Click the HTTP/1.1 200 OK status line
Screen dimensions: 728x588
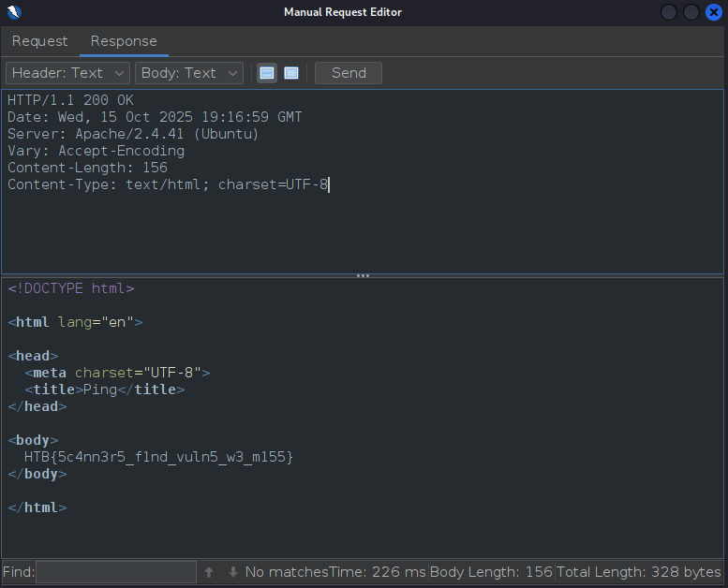click(x=70, y=100)
